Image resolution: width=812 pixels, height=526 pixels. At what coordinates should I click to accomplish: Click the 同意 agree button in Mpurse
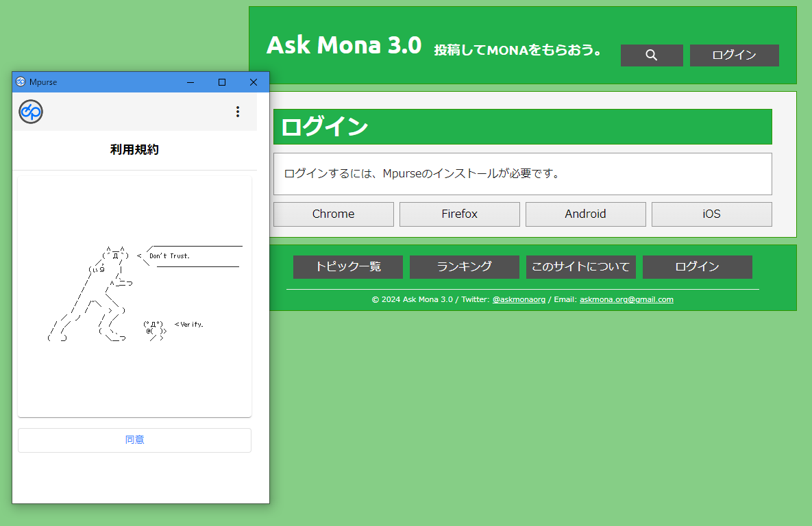click(x=134, y=440)
